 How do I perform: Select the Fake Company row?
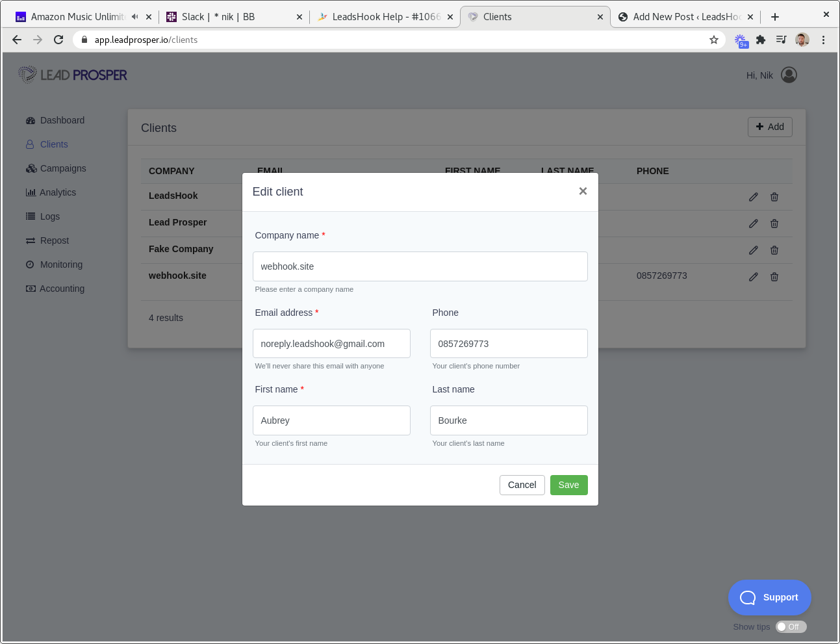181,249
